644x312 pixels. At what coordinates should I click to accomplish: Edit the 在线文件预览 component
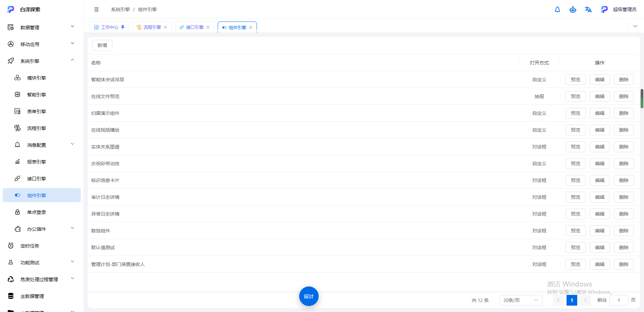[x=600, y=96]
